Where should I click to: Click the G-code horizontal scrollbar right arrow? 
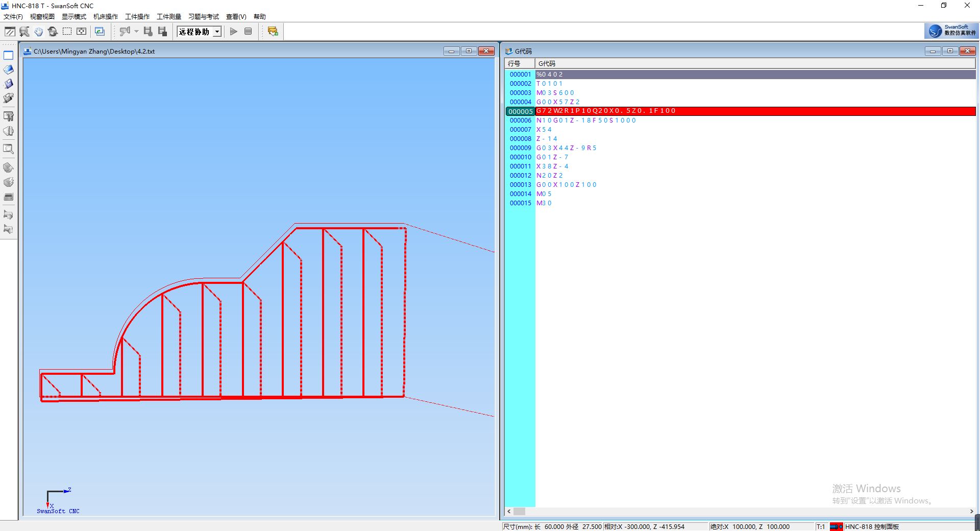[x=971, y=511]
